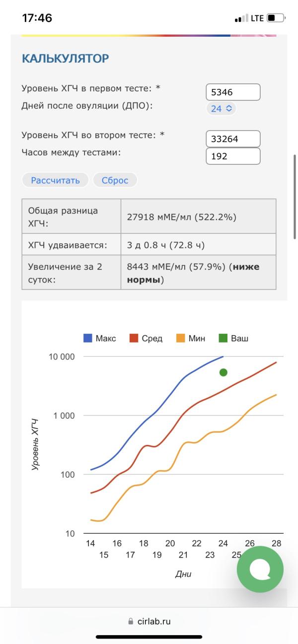This screenshot has width=298, height=644.
Task: Click the green 'Ваш' data point on chart
Action: tap(223, 372)
